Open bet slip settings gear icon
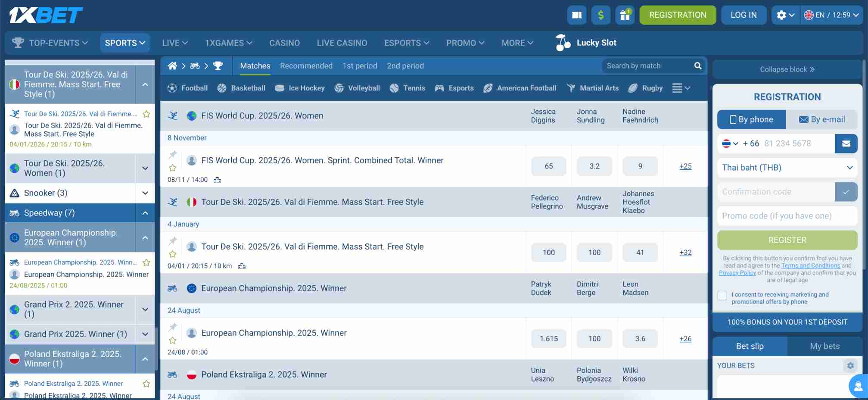Viewport: 868px width, 400px height. pos(850,366)
